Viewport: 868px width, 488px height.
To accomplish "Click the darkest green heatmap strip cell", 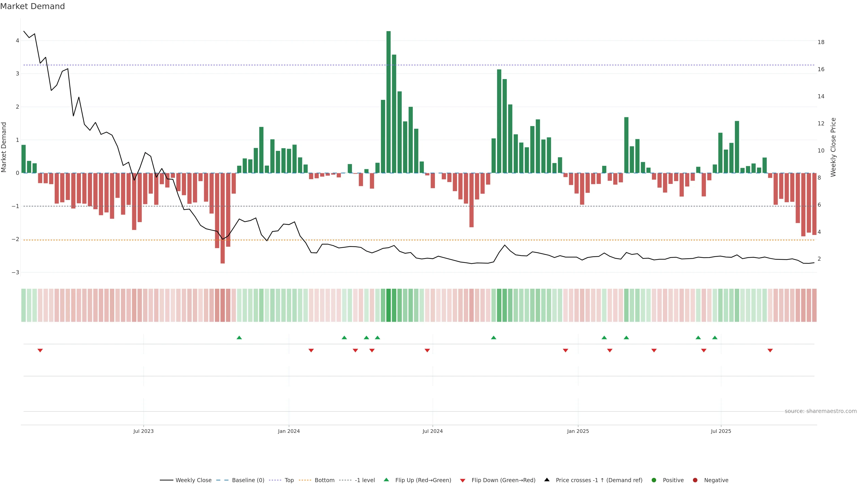I will pyautogui.click(x=389, y=305).
